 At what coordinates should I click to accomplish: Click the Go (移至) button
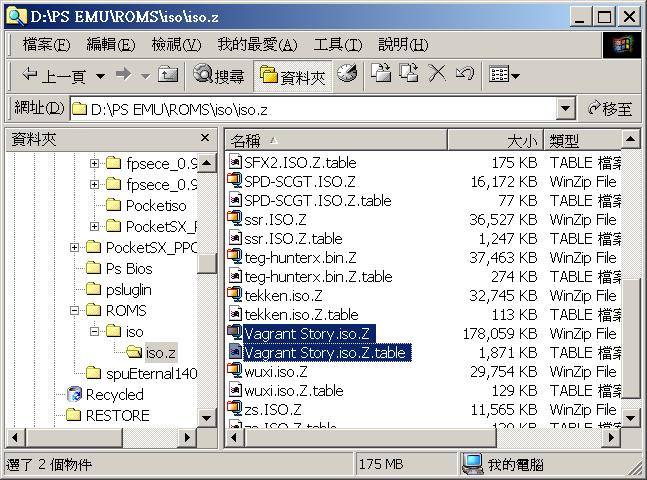(609, 109)
